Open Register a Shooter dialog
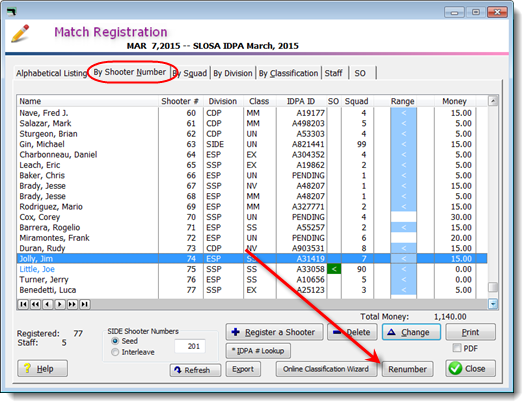The width and height of the screenshot is (529, 408). 274,332
